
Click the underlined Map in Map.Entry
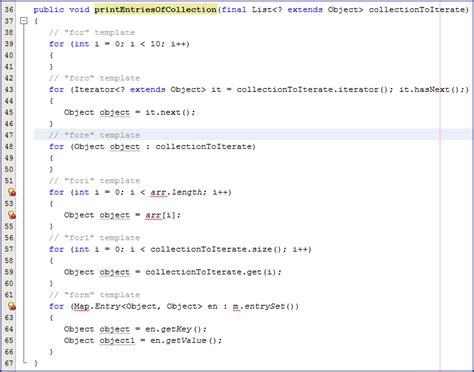tap(82, 306)
